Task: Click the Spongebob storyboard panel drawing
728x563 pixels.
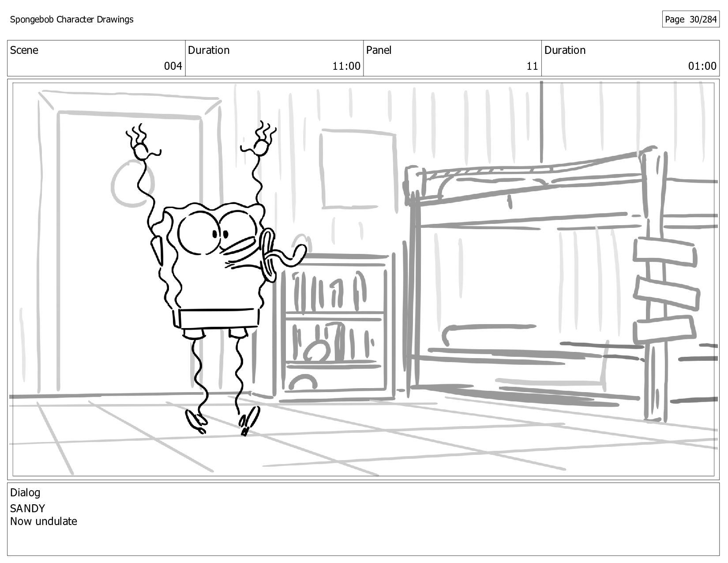Action: coord(363,279)
